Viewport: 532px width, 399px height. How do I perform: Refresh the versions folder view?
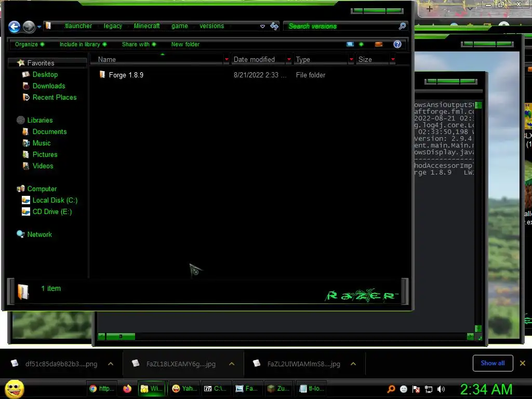coord(274,26)
